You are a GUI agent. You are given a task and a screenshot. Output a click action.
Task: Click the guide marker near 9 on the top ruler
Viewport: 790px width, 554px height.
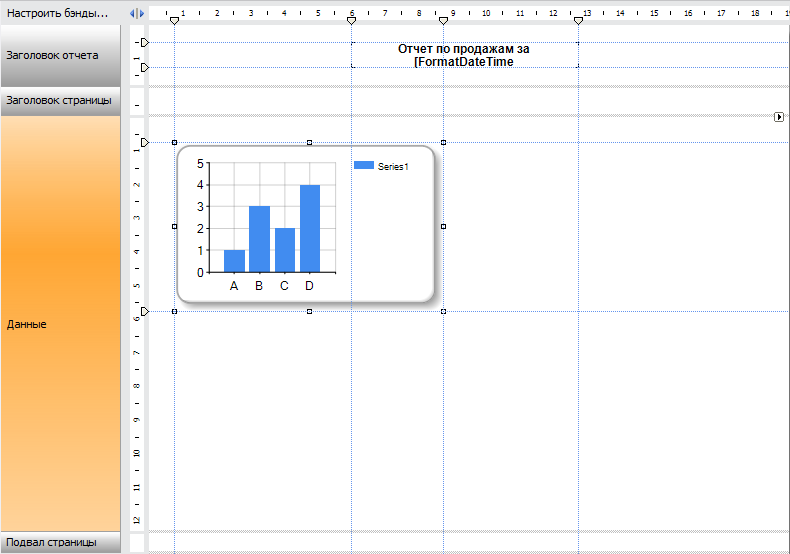(x=443, y=21)
